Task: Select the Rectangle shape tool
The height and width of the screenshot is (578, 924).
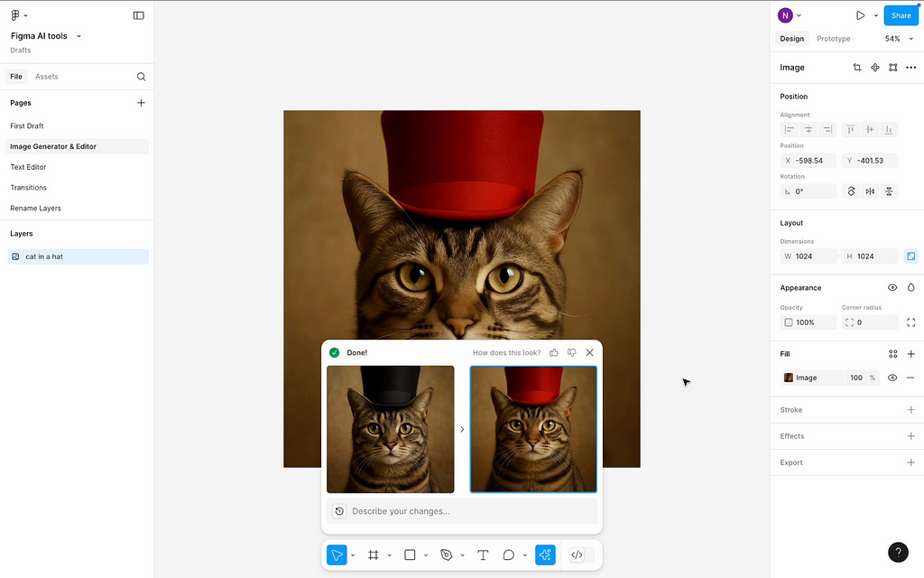Action: point(410,555)
